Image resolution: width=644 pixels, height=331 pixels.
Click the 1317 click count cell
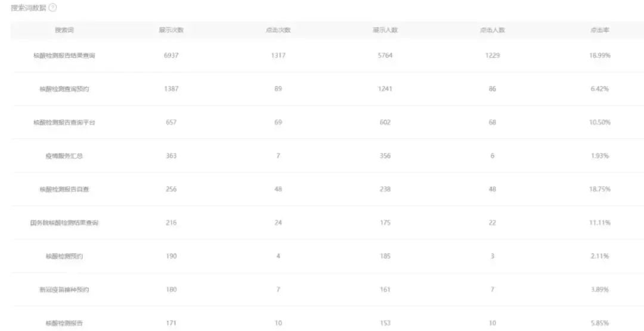278,55
